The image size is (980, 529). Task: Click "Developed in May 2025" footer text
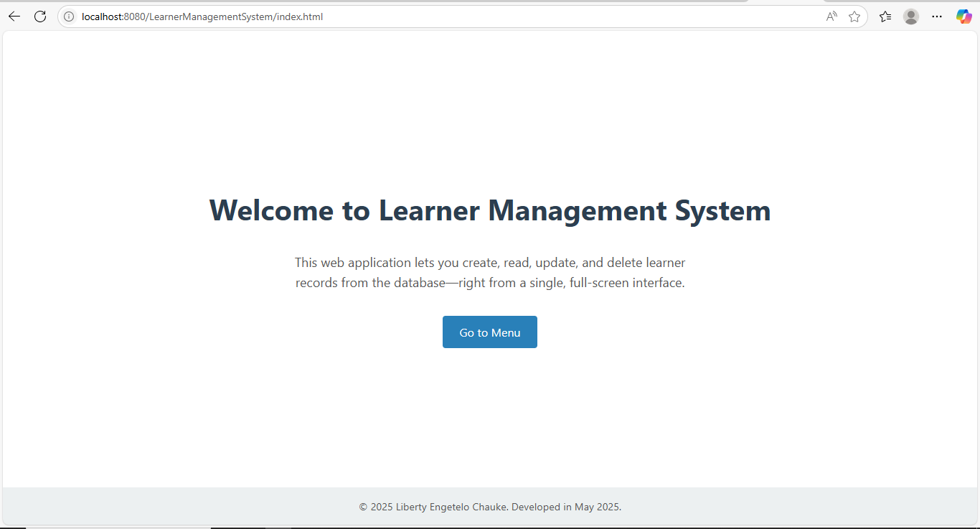566,506
